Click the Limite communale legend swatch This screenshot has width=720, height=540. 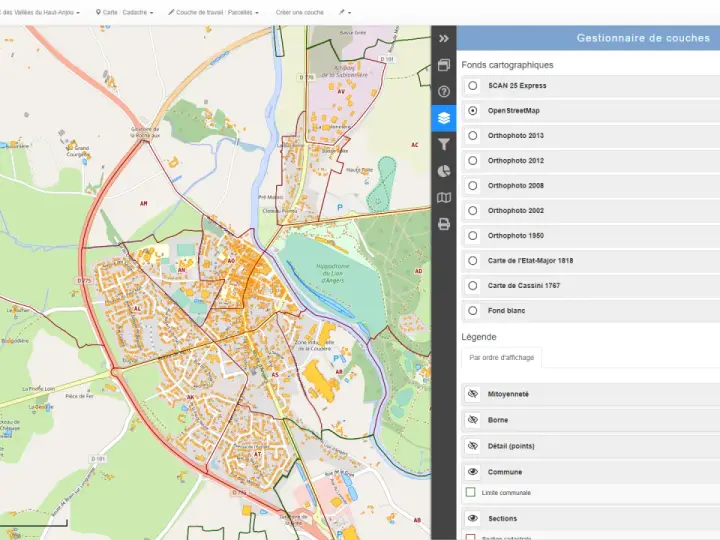pyautogui.click(x=470, y=492)
